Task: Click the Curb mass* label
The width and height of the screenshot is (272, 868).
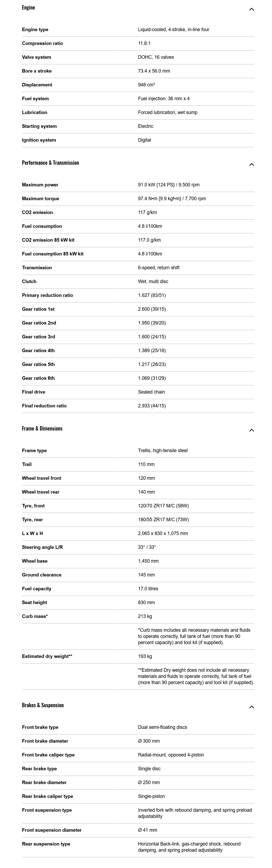Action: (35, 616)
